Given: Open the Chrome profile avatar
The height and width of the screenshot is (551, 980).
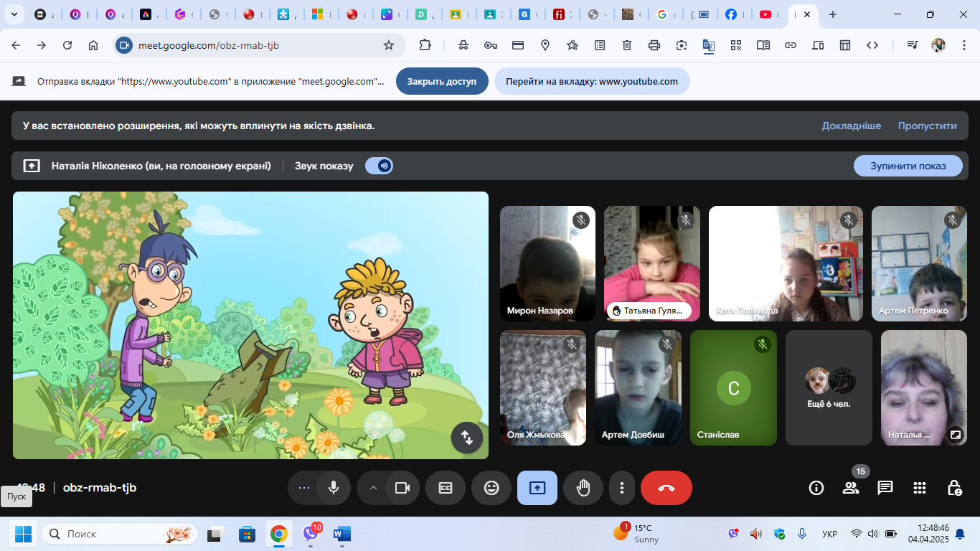Looking at the screenshot, I should (x=938, y=45).
